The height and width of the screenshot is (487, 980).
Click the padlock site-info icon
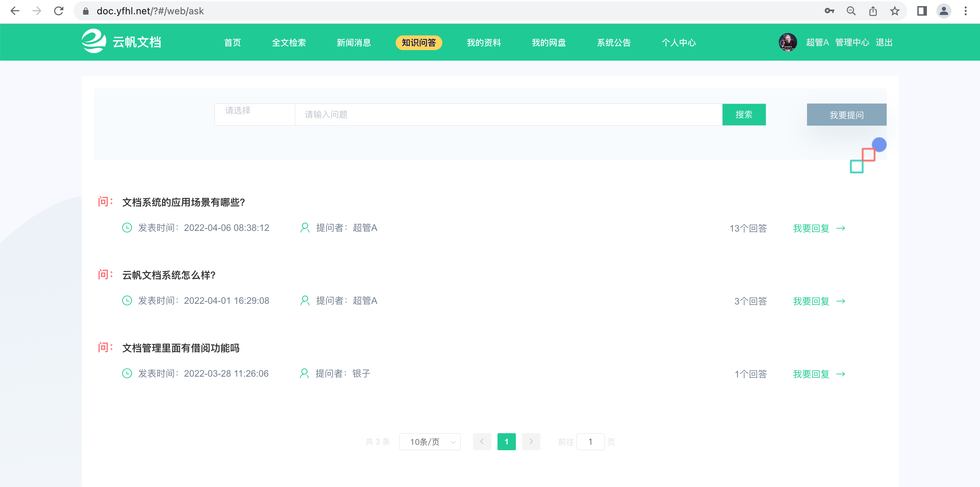point(86,11)
